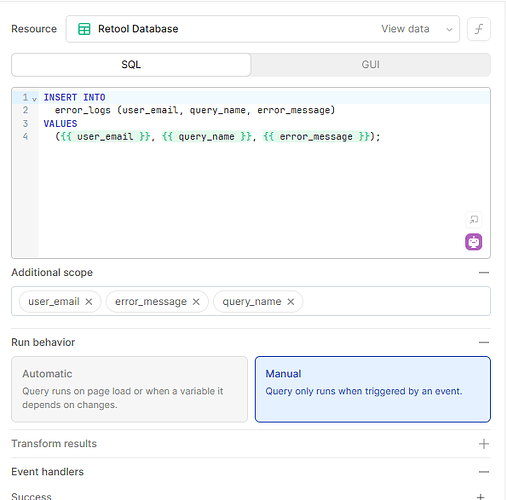Remove the user_email scope tag
Image resolution: width=506 pixels, height=500 pixels.
coord(89,302)
